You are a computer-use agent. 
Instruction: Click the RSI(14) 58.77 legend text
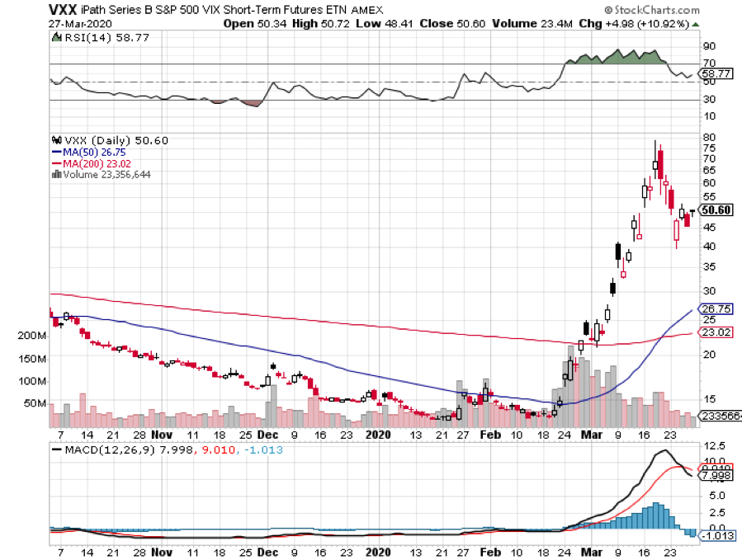107,37
